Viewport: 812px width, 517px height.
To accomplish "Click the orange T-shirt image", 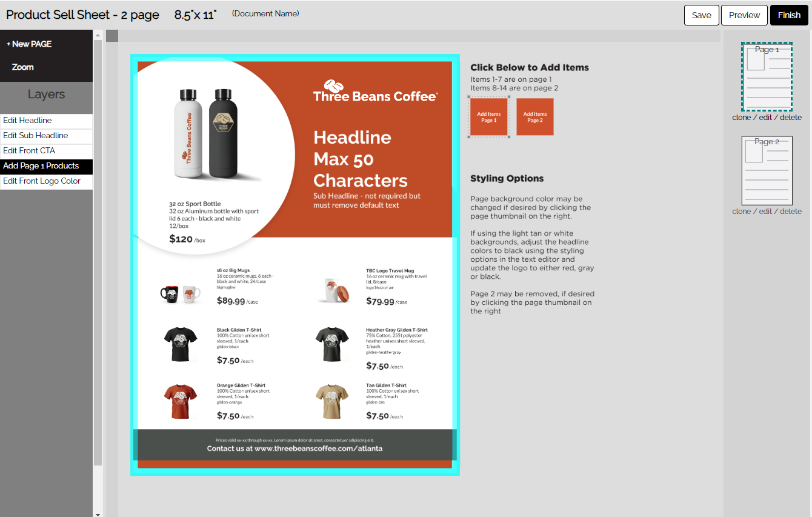I will tap(181, 401).
